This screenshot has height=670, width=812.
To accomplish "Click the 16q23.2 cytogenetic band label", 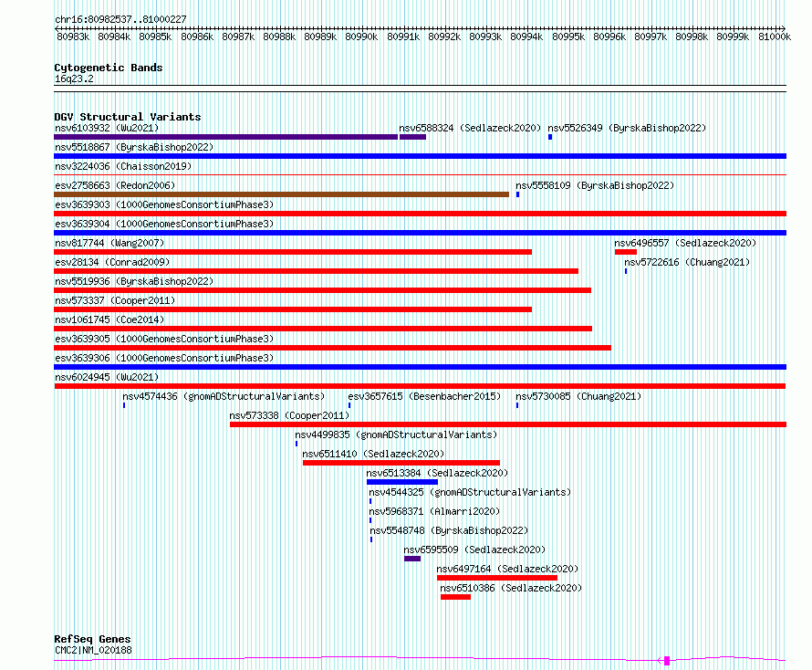I will click(x=74, y=79).
